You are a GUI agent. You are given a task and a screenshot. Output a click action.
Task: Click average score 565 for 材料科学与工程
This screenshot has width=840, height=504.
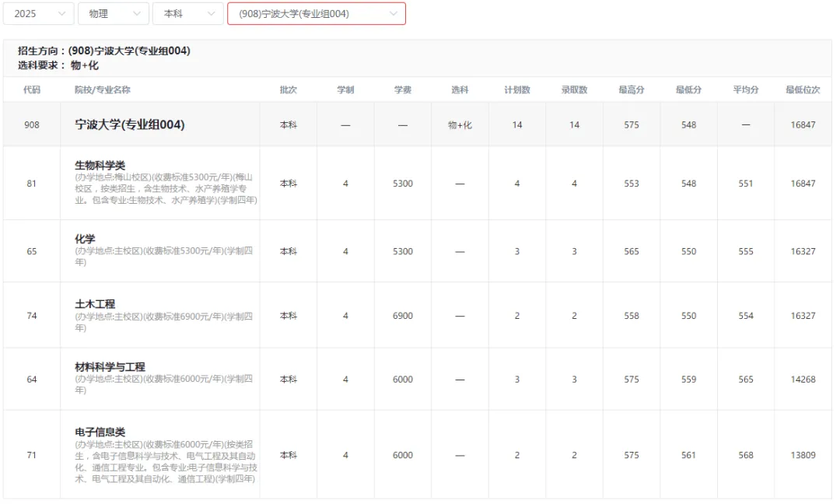(746, 380)
